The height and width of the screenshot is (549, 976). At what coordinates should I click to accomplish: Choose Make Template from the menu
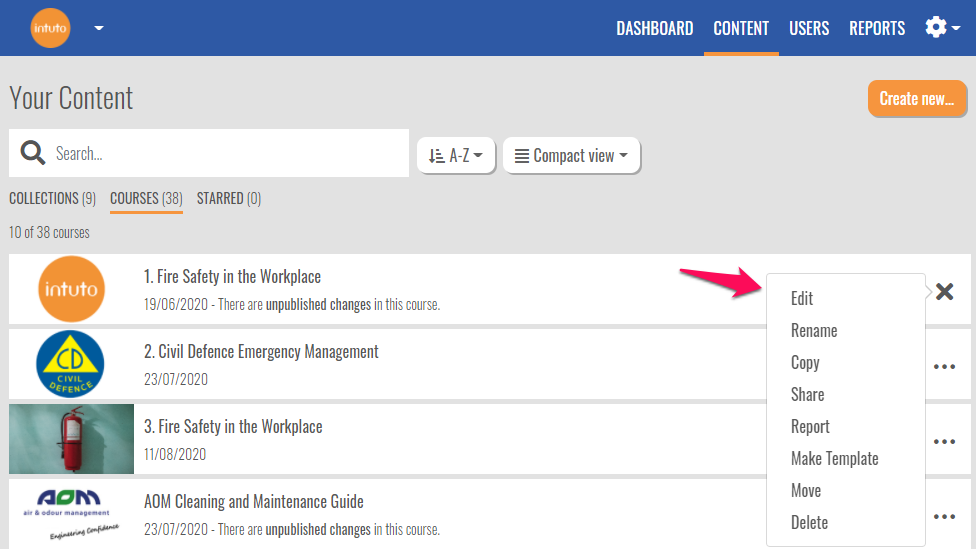click(x=834, y=458)
